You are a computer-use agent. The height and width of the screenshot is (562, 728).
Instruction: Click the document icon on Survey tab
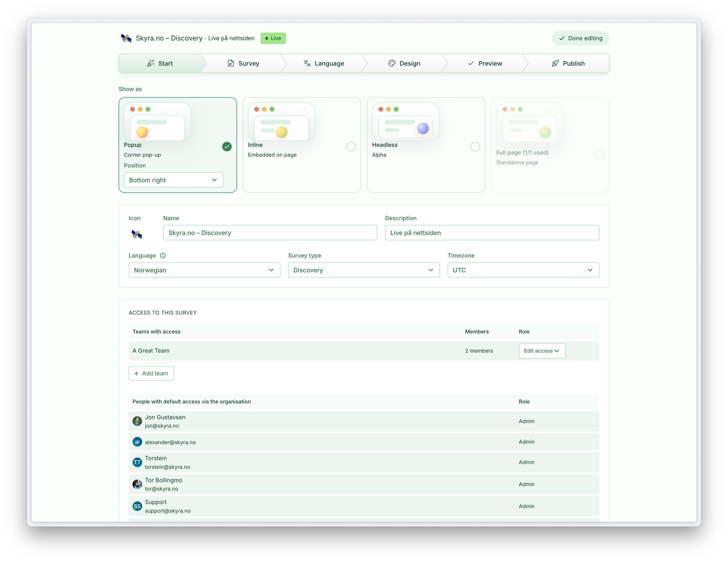231,63
